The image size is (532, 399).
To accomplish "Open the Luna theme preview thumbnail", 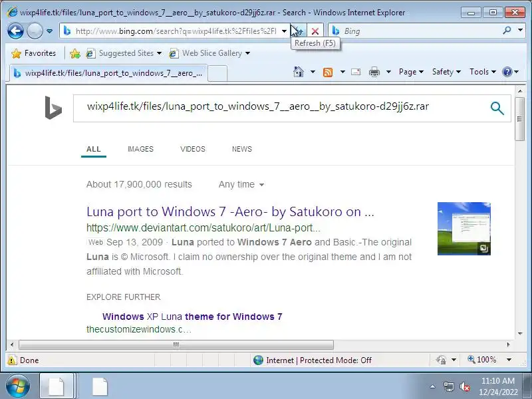I will pyautogui.click(x=464, y=229).
